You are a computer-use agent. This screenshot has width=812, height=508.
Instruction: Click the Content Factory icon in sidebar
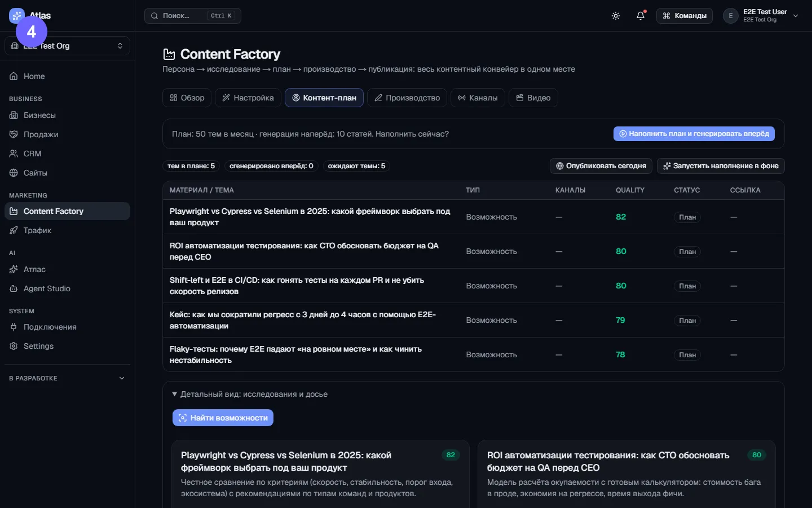pos(14,211)
